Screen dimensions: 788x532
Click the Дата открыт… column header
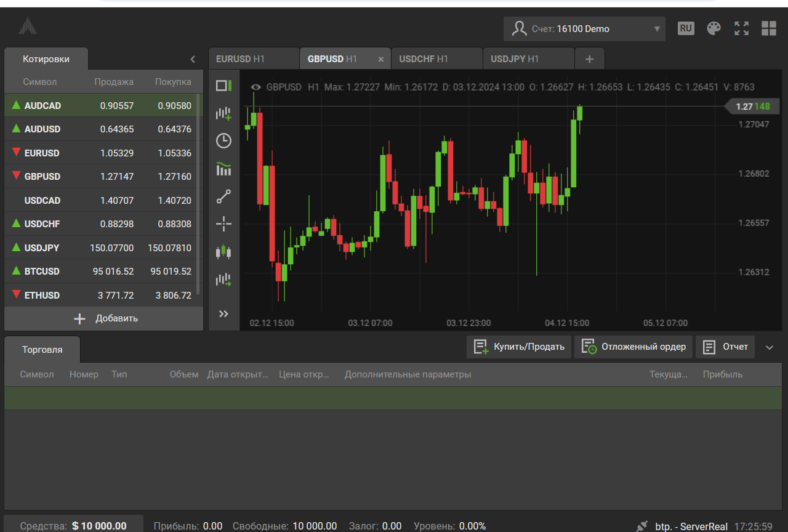pyautogui.click(x=238, y=374)
